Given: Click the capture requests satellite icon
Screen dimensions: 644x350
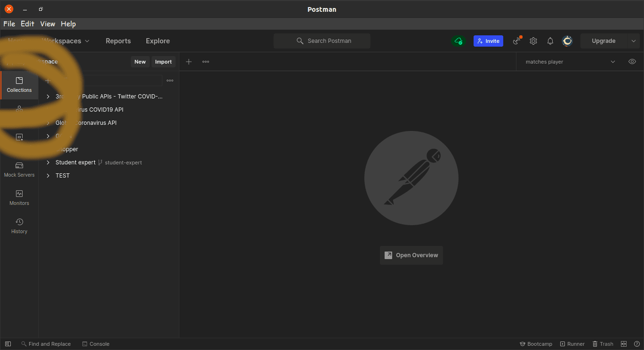Looking at the screenshot, I should [517, 41].
